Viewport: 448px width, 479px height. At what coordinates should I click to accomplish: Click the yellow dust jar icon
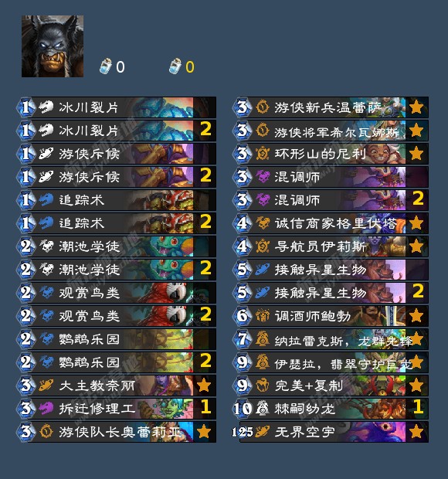[175, 66]
